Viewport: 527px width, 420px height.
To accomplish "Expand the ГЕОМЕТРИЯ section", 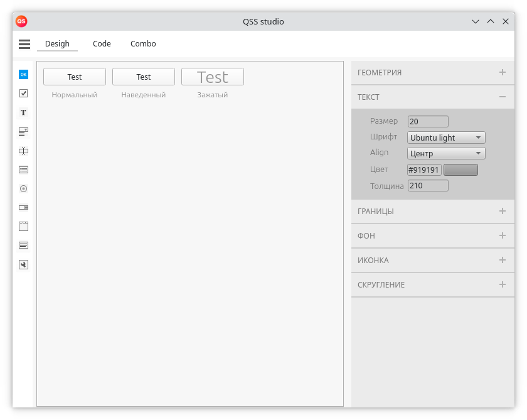I will tap(502, 72).
